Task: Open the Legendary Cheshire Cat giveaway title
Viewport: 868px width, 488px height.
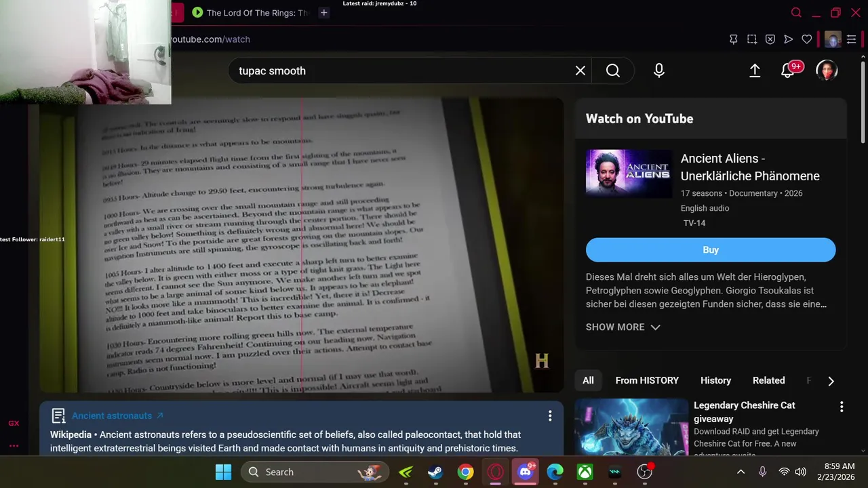Action: pyautogui.click(x=744, y=411)
